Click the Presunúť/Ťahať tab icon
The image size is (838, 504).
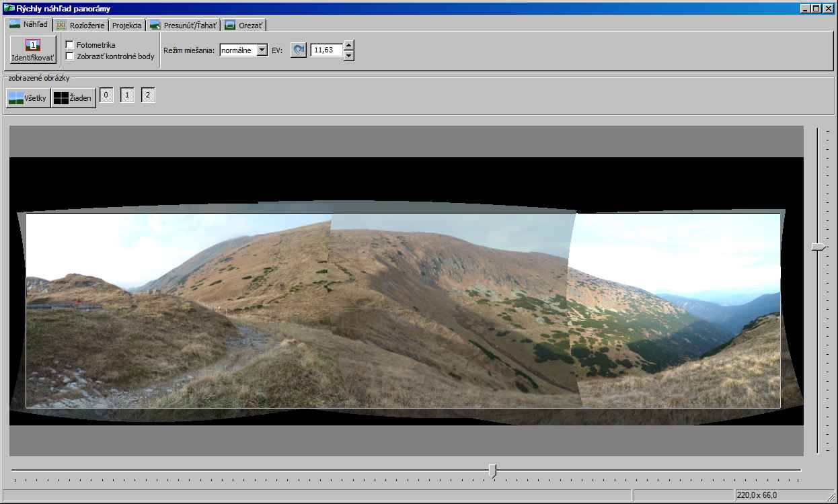(155, 26)
